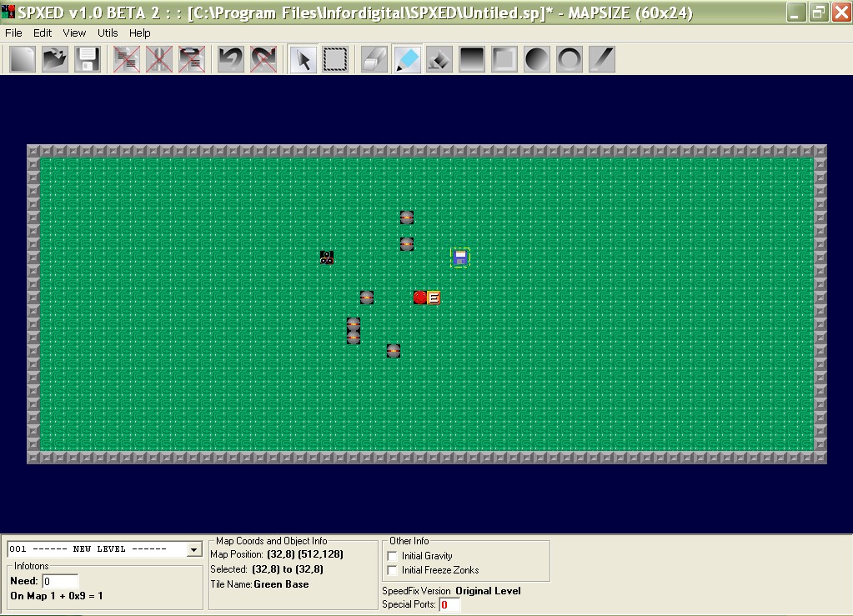Click the crossed-out Paste clipboard icon
853x616 pixels.
192,59
